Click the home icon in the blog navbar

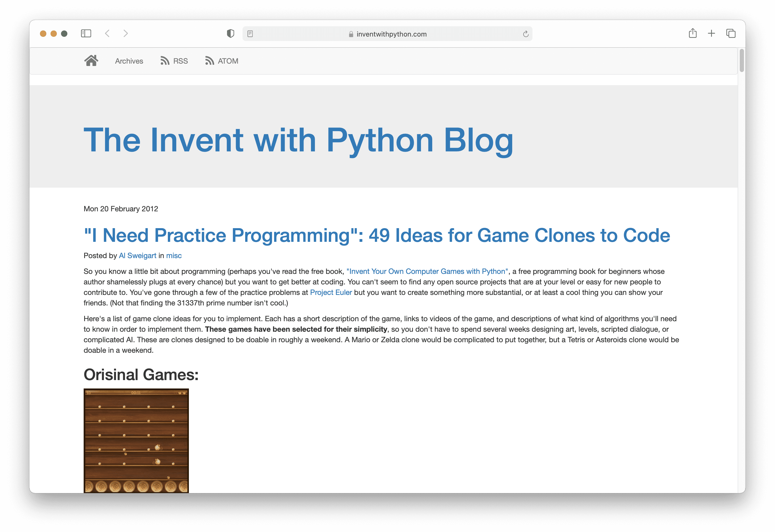(x=91, y=61)
